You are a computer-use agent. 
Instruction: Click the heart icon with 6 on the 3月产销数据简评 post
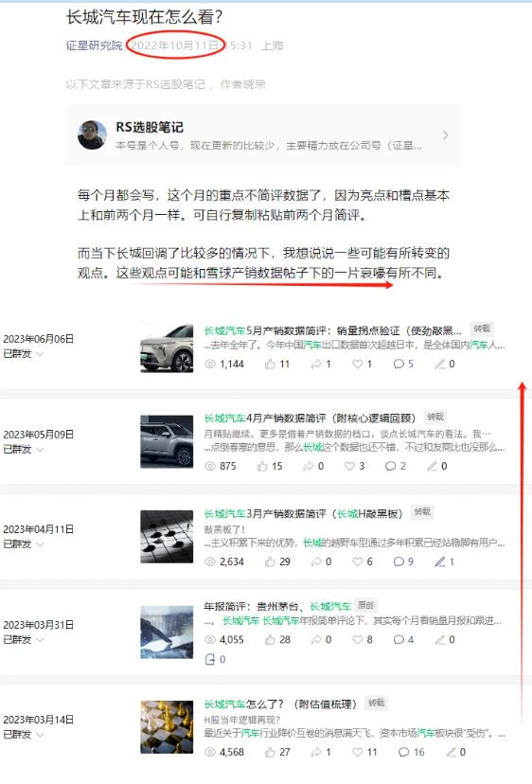(358, 561)
